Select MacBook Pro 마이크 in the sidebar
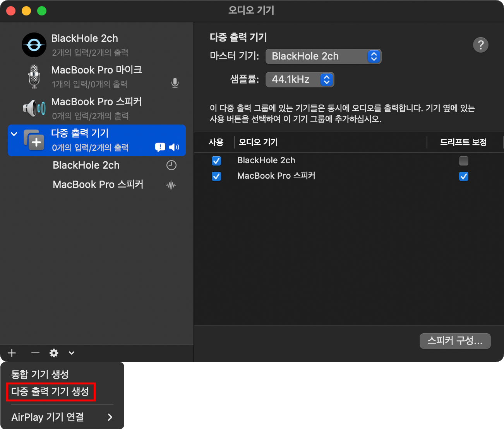 pyautogui.click(x=97, y=77)
